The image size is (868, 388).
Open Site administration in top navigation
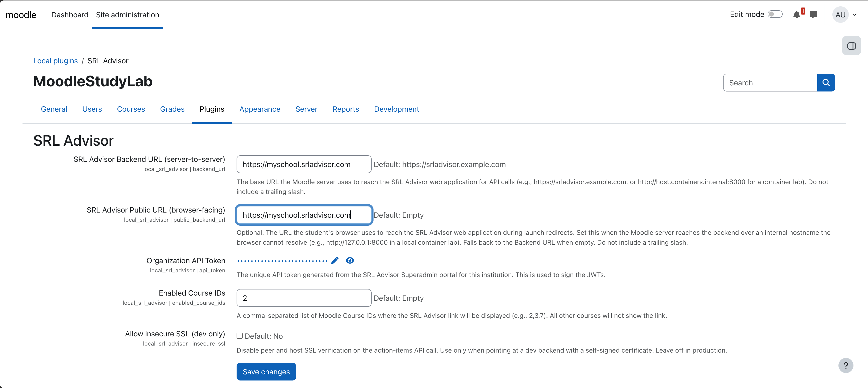tap(127, 15)
